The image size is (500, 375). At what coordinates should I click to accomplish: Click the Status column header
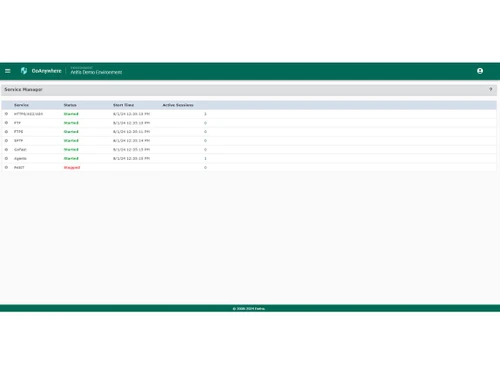click(70, 105)
